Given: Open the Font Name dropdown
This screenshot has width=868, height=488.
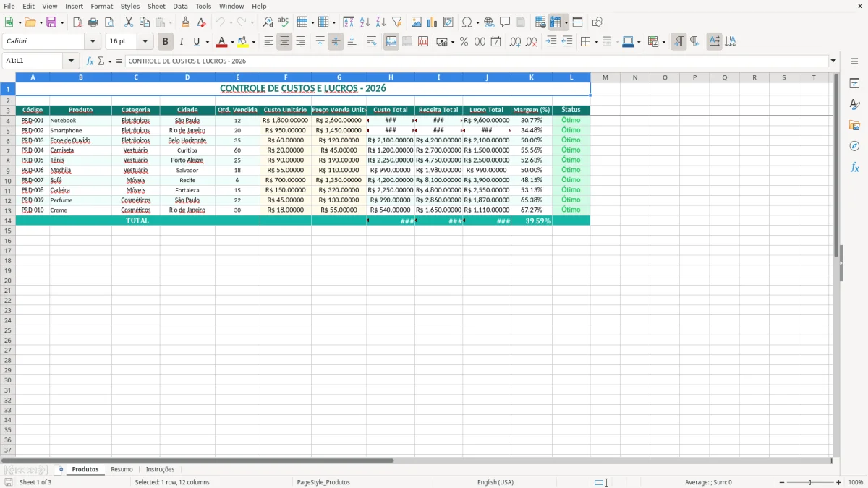Looking at the screenshot, I should tap(93, 42).
